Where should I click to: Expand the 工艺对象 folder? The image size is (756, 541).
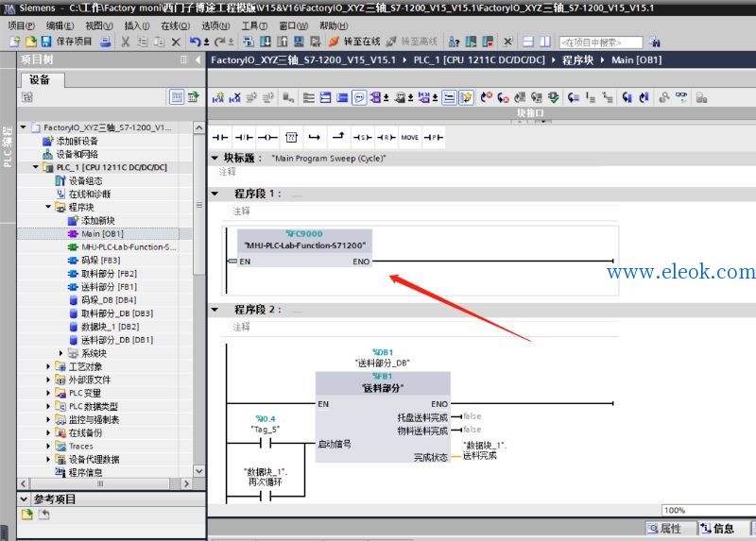pos(48,366)
